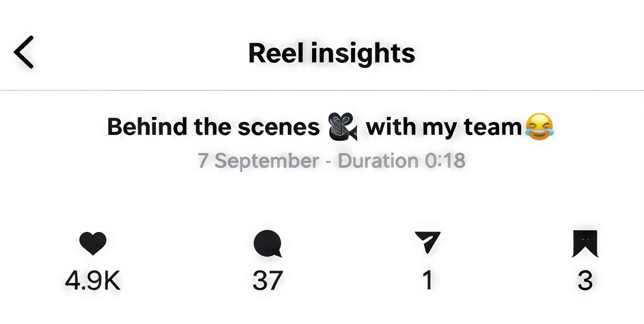Tap the heart likes icon

point(93,243)
